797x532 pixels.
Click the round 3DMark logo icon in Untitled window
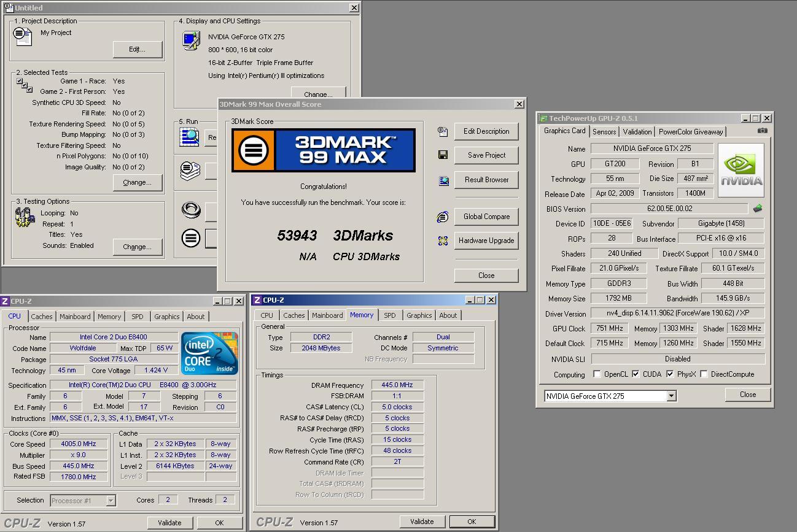(x=191, y=237)
